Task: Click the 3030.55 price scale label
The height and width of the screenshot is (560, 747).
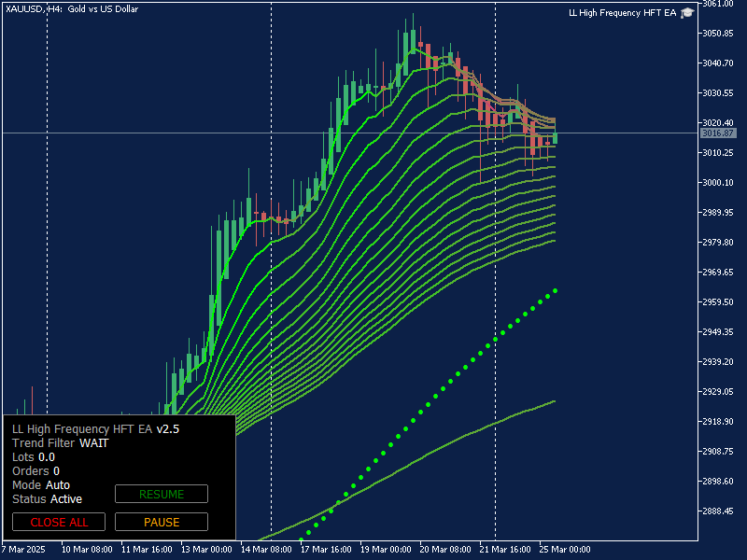Action: click(x=718, y=92)
